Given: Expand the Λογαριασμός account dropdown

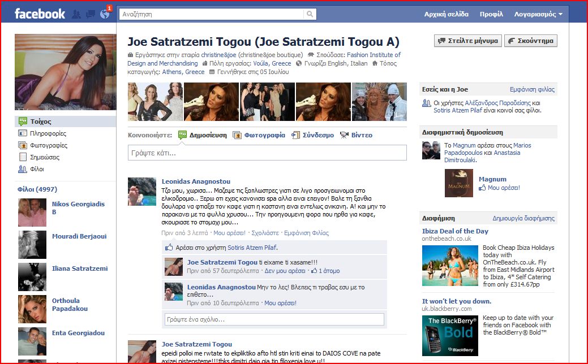Looking at the screenshot, I should 538,14.
